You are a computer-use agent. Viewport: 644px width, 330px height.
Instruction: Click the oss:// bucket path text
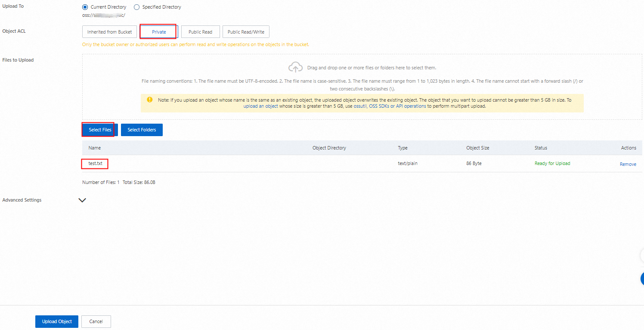coord(104,15)
